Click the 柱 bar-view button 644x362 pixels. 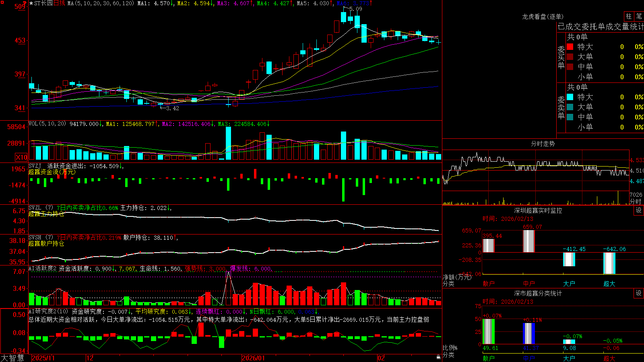(629, 16)
